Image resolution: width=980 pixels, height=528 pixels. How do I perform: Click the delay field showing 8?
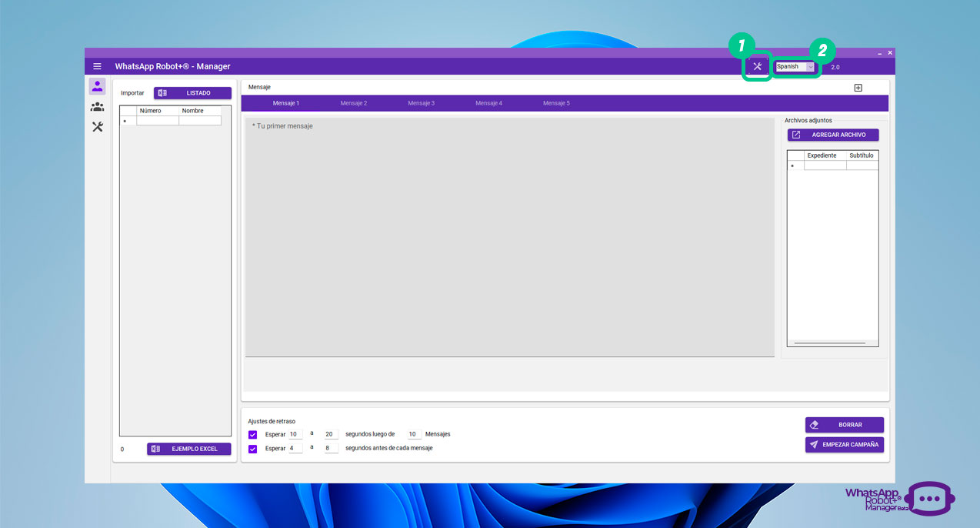coord(332,448)
